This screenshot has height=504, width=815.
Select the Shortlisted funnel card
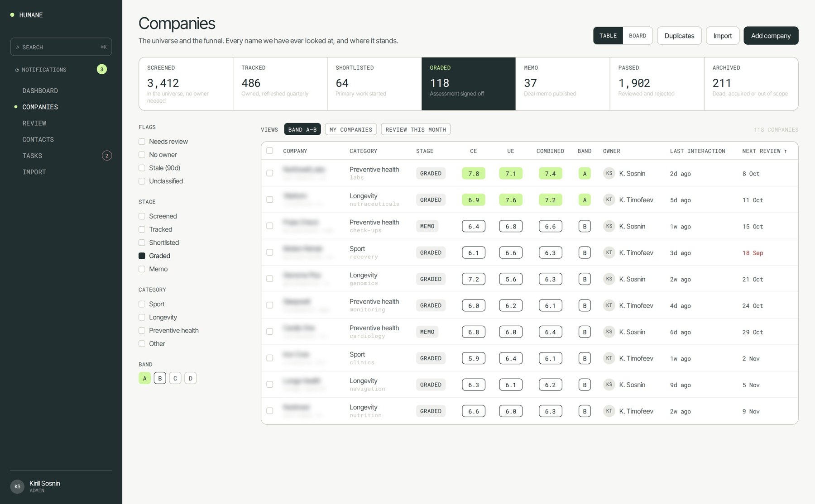(x=374, y=84)
